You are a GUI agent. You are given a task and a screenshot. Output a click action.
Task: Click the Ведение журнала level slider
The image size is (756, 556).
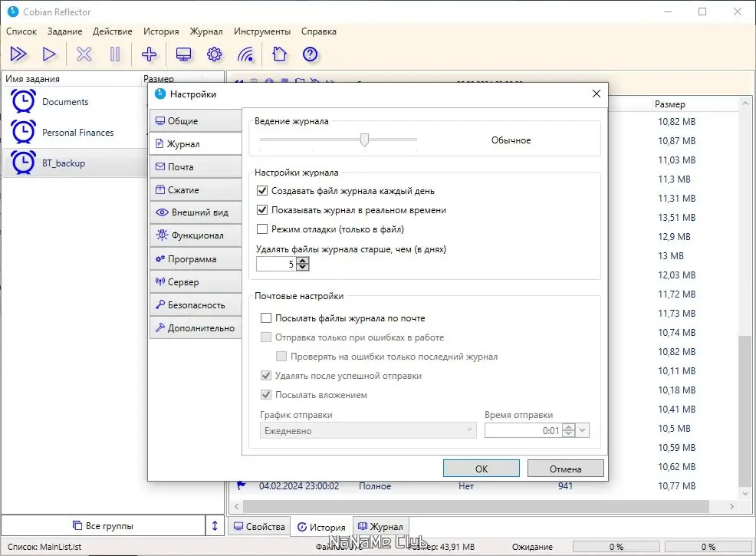click(x=365, y=140)
